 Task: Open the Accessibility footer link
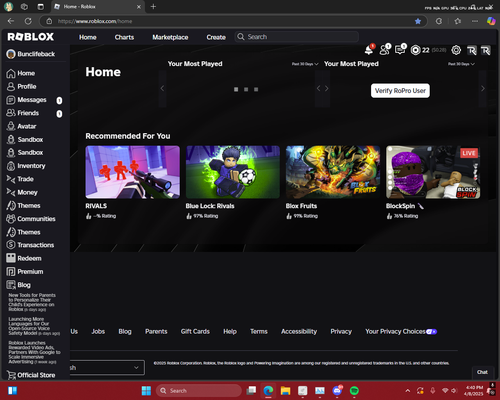pos(299,332)
